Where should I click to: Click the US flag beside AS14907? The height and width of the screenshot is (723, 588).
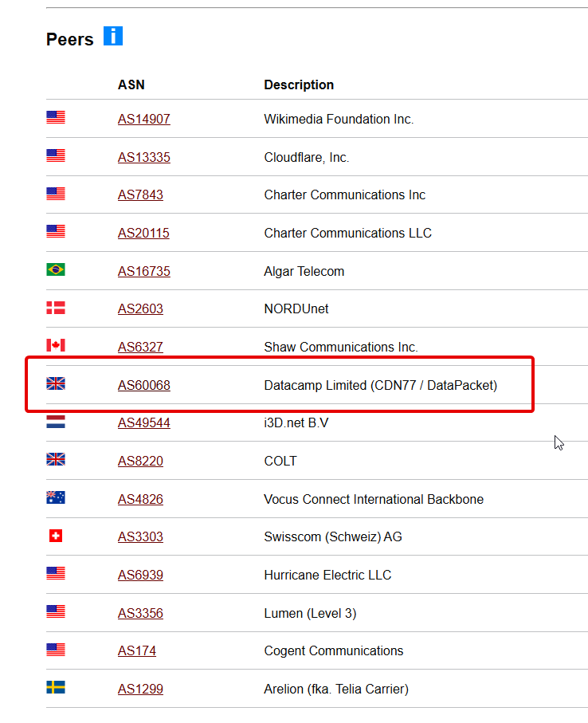click(x=56, y=118)
